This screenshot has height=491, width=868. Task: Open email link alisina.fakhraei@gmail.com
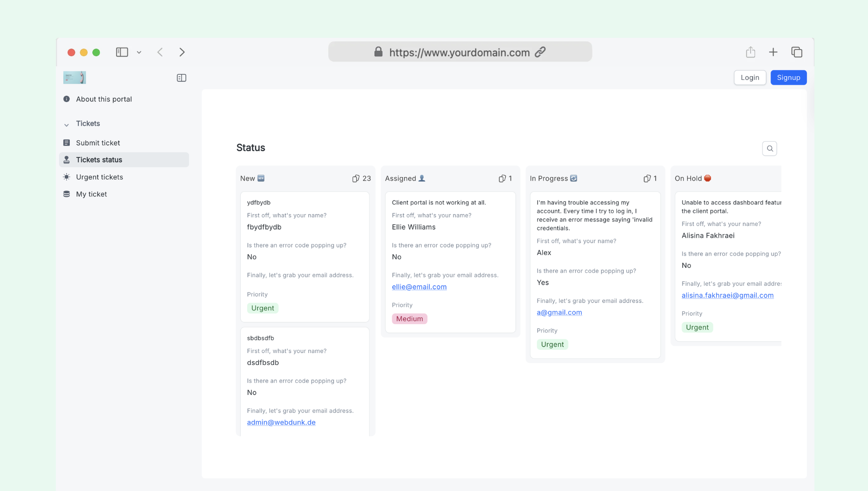pos(727,295)
